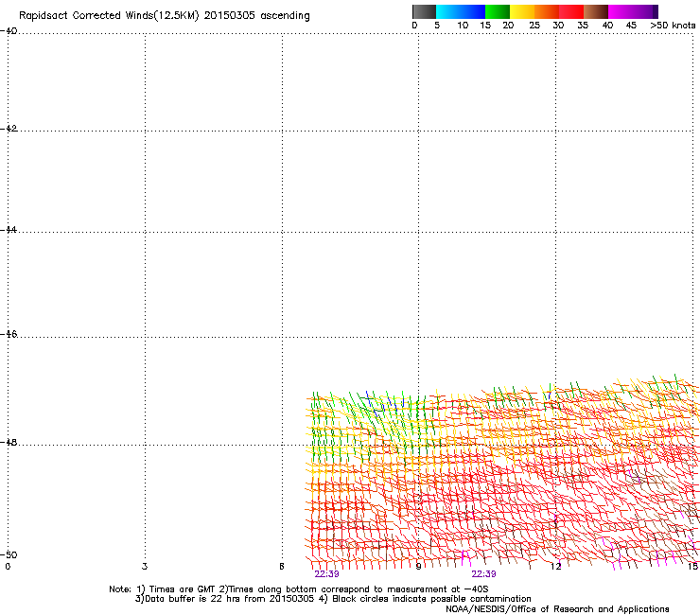Click the legend value label 25
The width and height of the screenshot is (700, 615).
pyautogui.click(x=534, y=26)
